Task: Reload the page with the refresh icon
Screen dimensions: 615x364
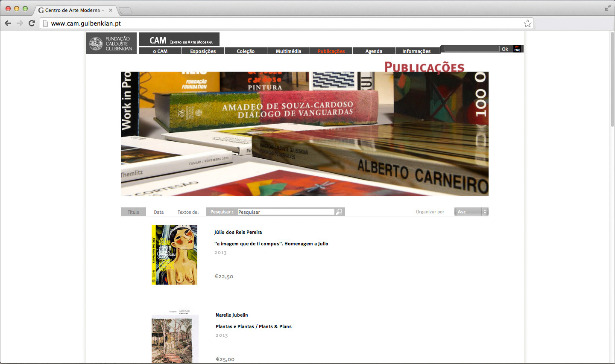Action: tap(32, 23)
